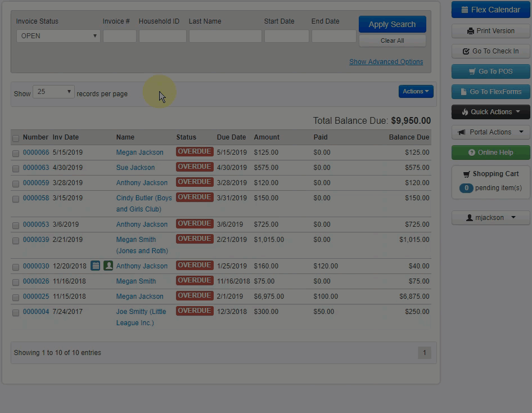Open Go To POS cart button
The height and width of the screenshot is (413, 532).
490,71
